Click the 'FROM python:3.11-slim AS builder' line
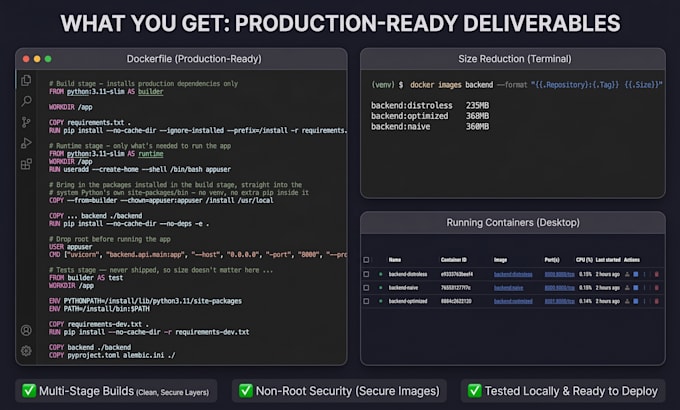This screenshot has height=410, width=680. pos(106,92)
